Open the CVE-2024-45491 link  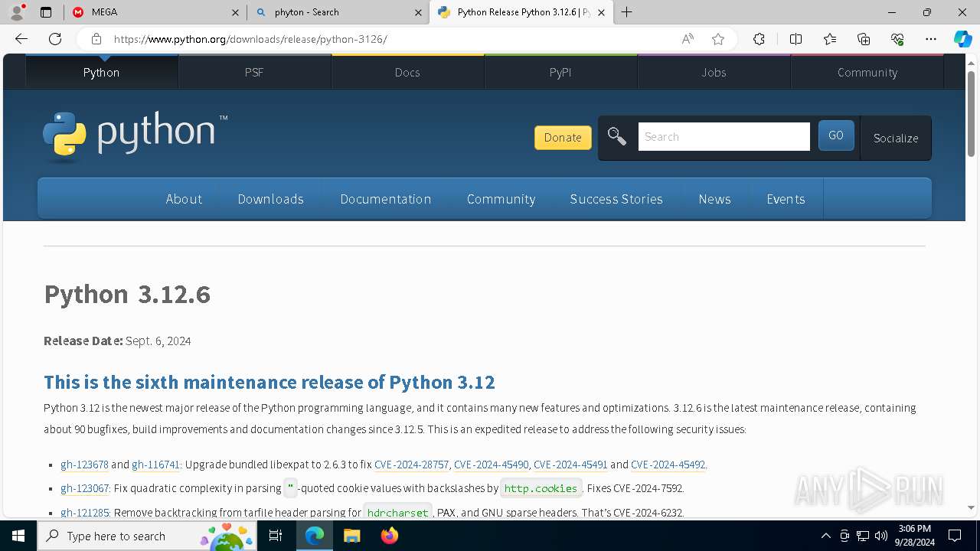pos(570,465)
